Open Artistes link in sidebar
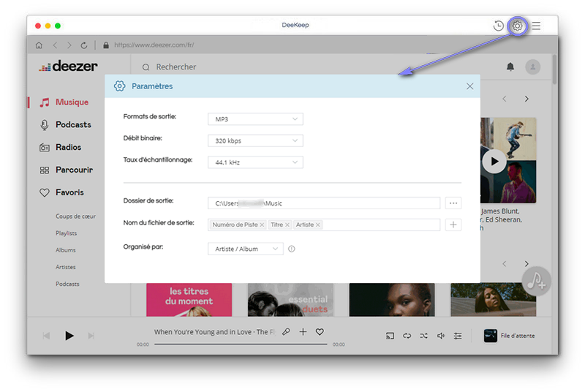This screenshot has width=585, height=392. (66, 267)
